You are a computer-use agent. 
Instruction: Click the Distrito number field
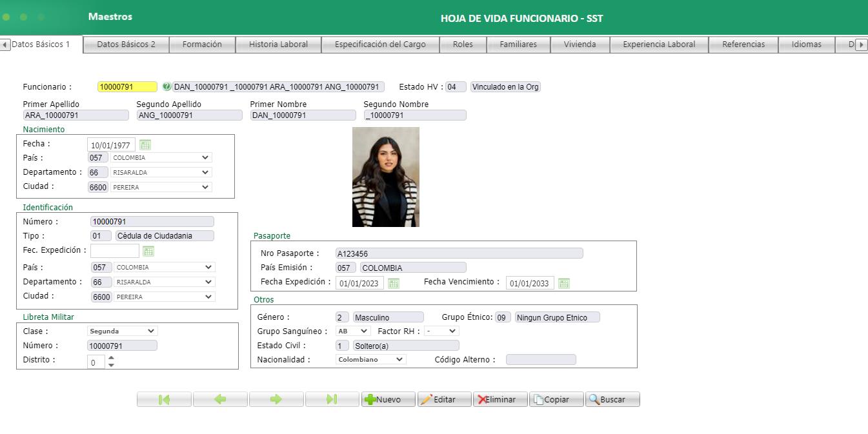(x=96, y=362)
